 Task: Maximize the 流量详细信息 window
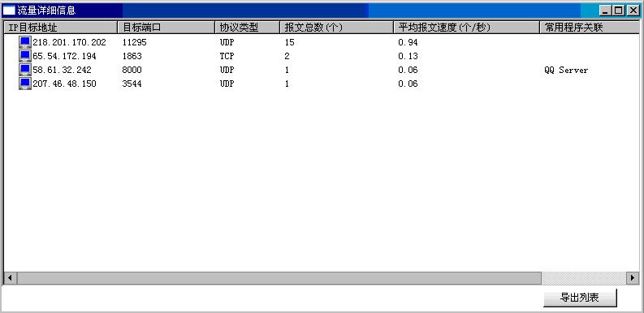coord(619,11)
